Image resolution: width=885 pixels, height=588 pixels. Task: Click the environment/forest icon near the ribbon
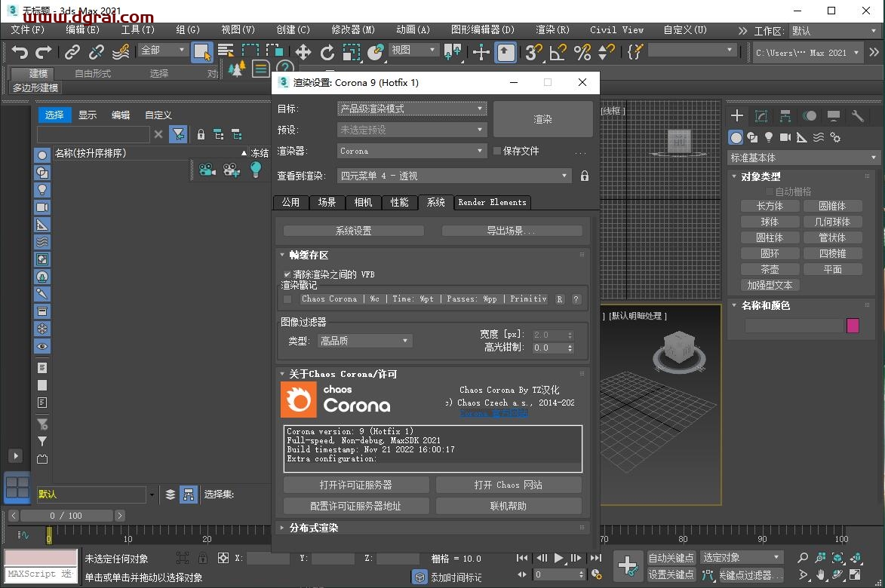[236, 69]
